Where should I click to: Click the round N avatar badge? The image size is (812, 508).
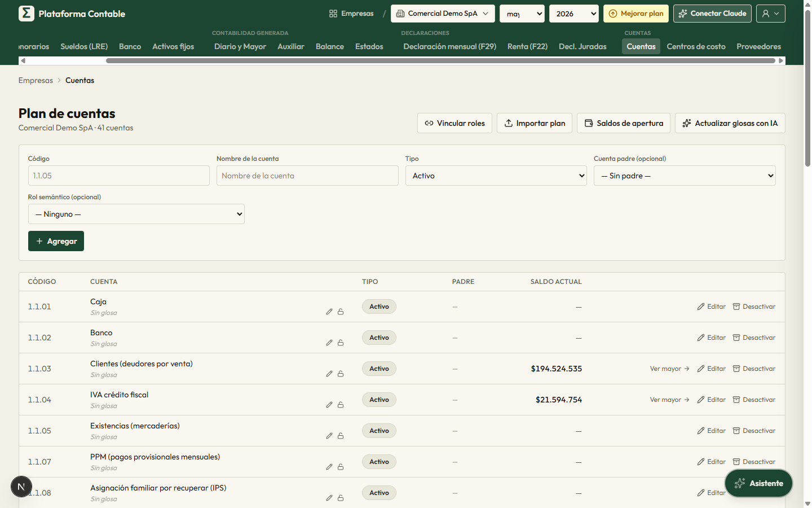click(x=21, y=487)
